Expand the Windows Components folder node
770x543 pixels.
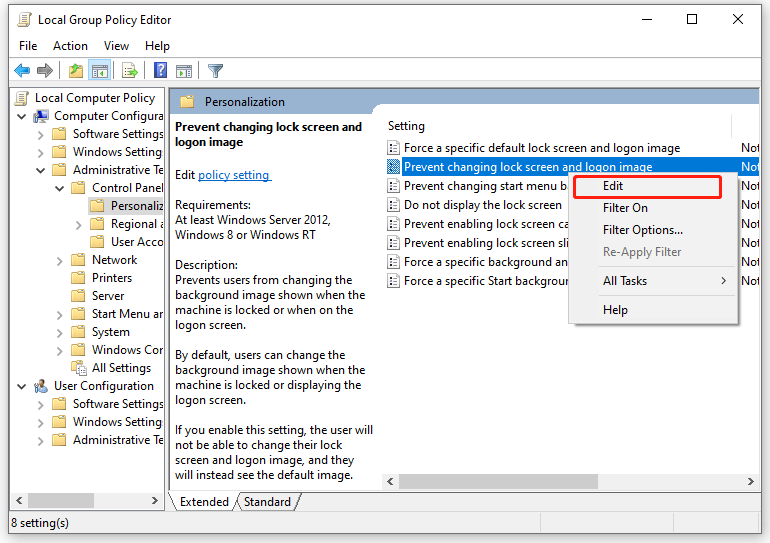tap(59, 351)
